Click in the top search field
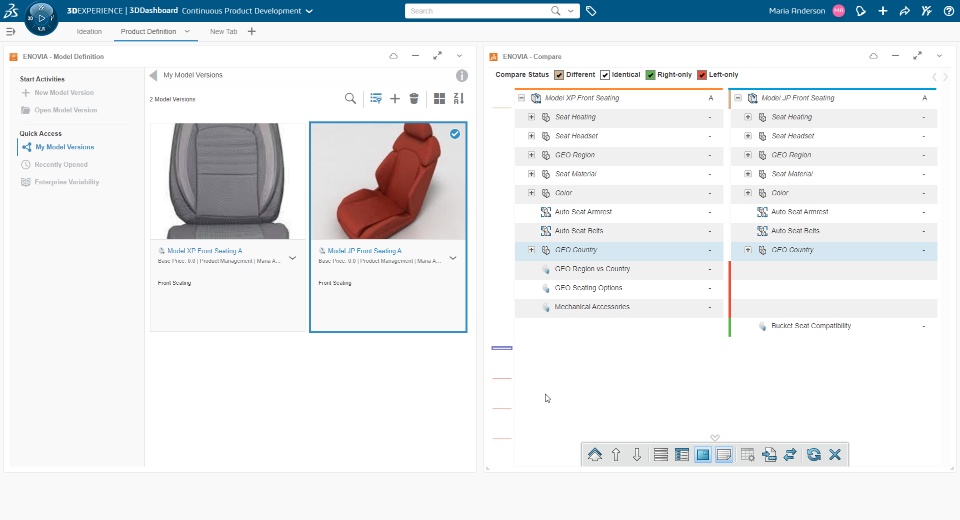960x520 pixels. (x=478, y=11)
